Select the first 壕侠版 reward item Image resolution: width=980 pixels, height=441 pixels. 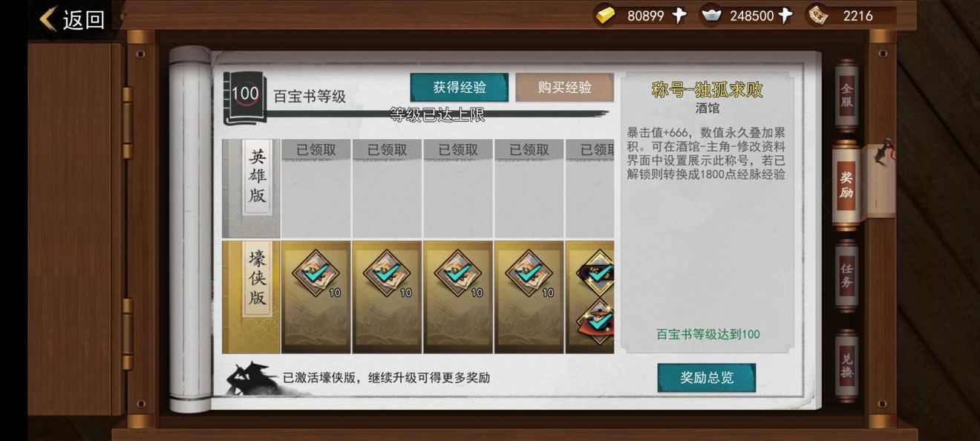[316, 272]
